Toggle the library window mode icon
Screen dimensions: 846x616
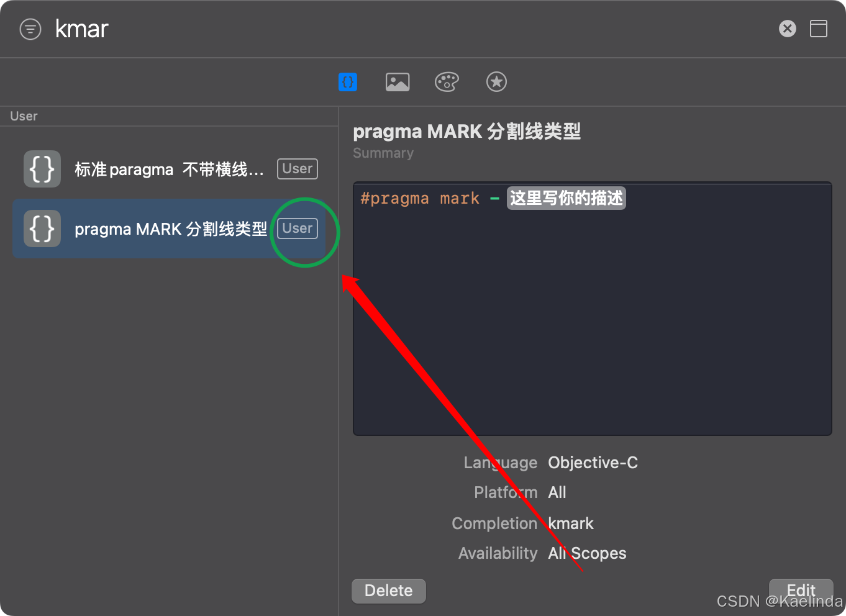point(819,29)
